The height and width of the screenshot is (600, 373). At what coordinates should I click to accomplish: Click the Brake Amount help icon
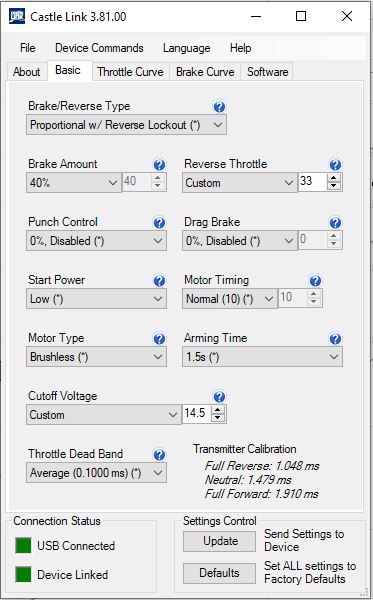click(159, 165)
